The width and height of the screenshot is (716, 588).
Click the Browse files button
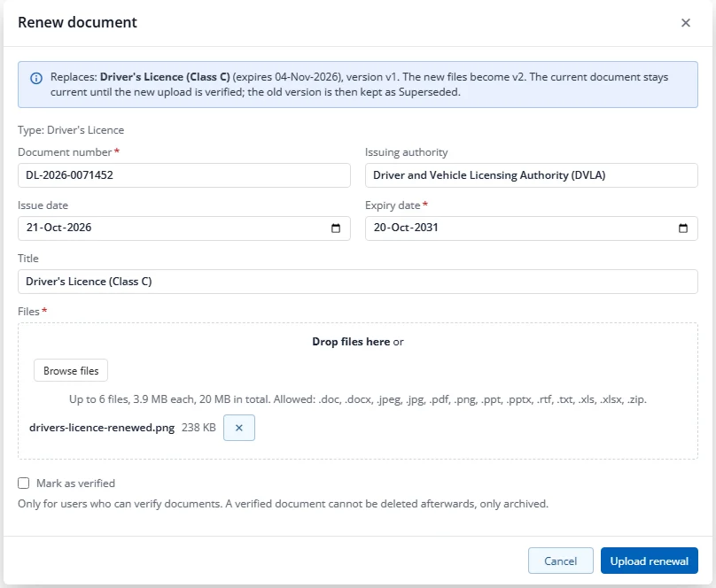71,370
